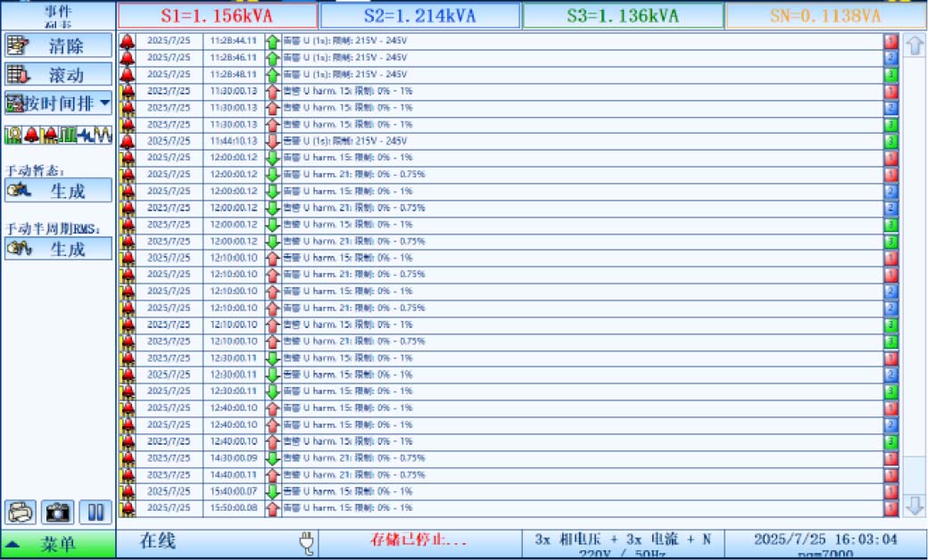Take a screenshot with the camera icon
Viewport: 928px width, 560px height.
coord(58,513)
